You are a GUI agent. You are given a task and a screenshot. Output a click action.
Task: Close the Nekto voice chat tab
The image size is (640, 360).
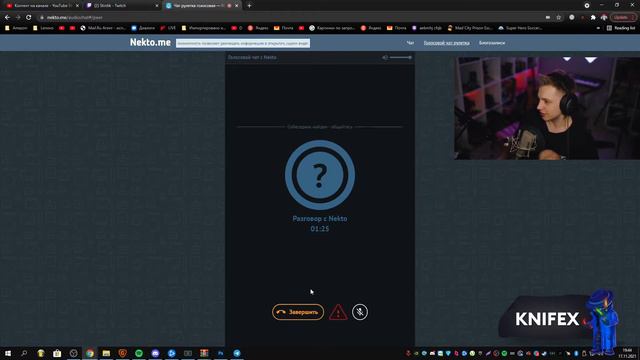(x=237, y=6)
